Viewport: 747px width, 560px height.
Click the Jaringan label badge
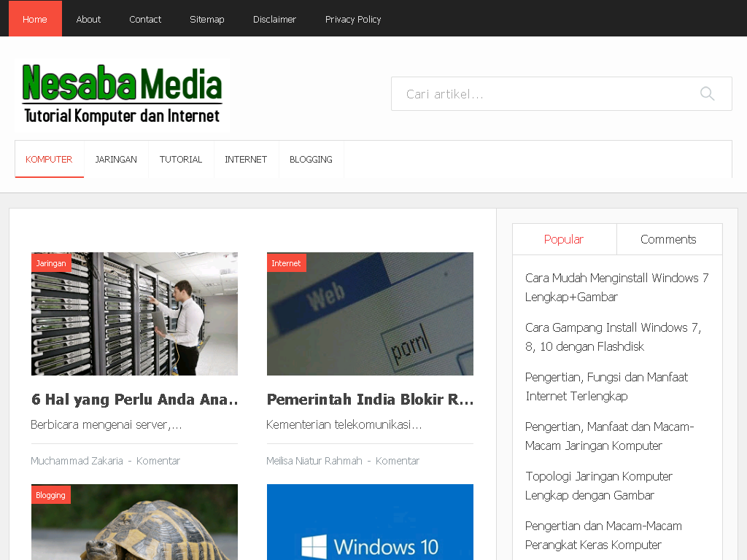51,263
